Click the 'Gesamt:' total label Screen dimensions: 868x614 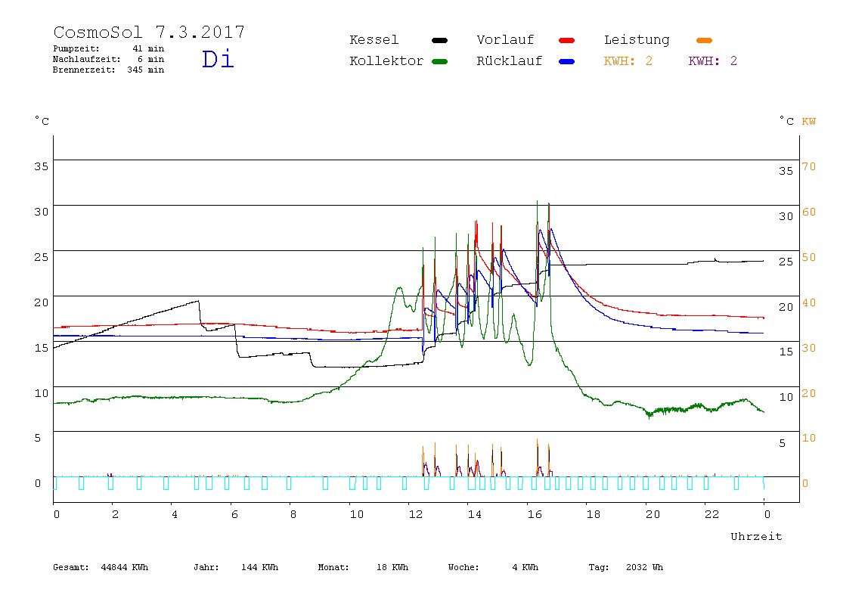click(x=71, y=567)
